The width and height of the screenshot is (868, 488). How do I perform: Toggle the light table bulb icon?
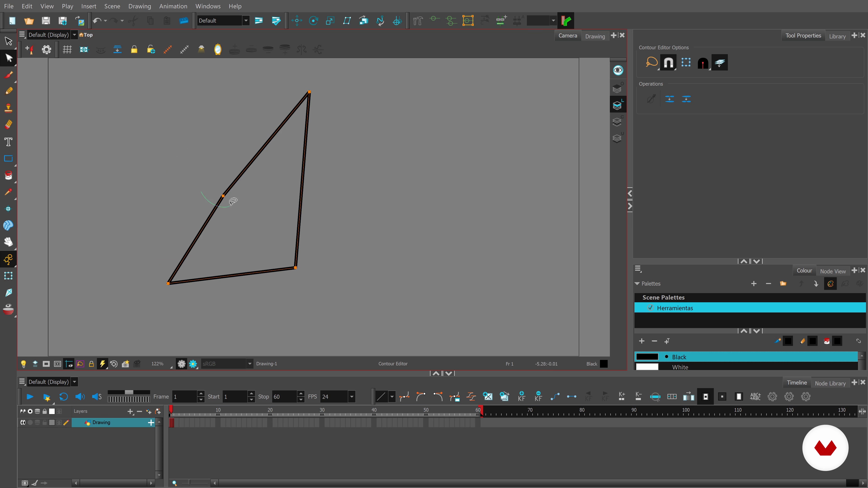pos(23,364)
